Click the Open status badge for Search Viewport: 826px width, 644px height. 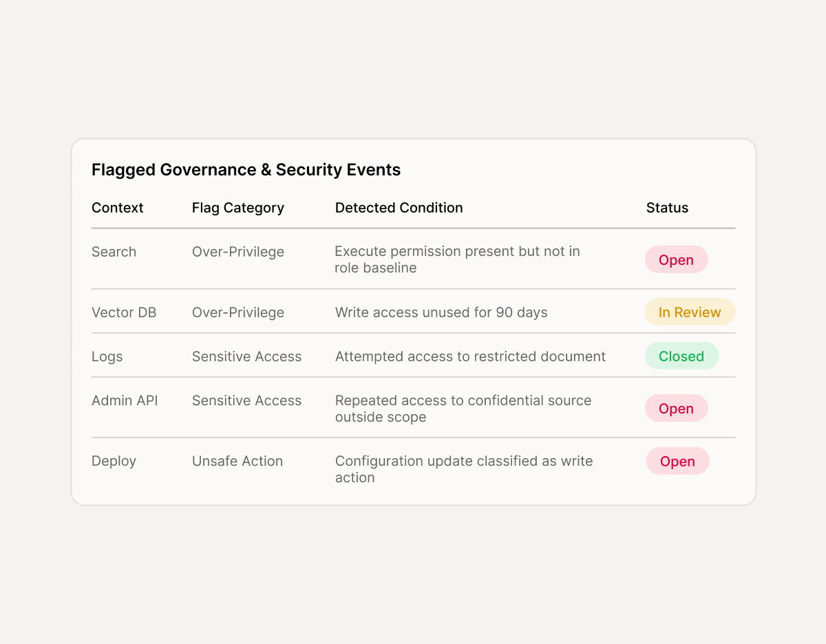[676, 260]
